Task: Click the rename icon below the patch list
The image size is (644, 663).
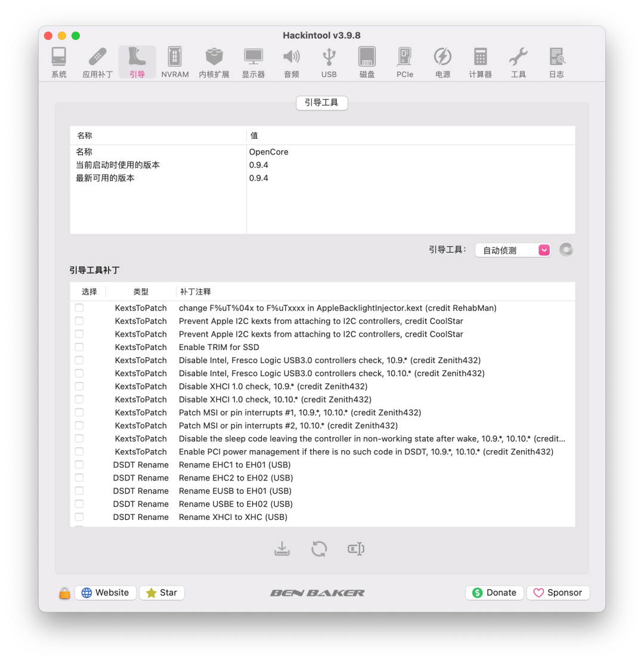Action: coord(356,549)
